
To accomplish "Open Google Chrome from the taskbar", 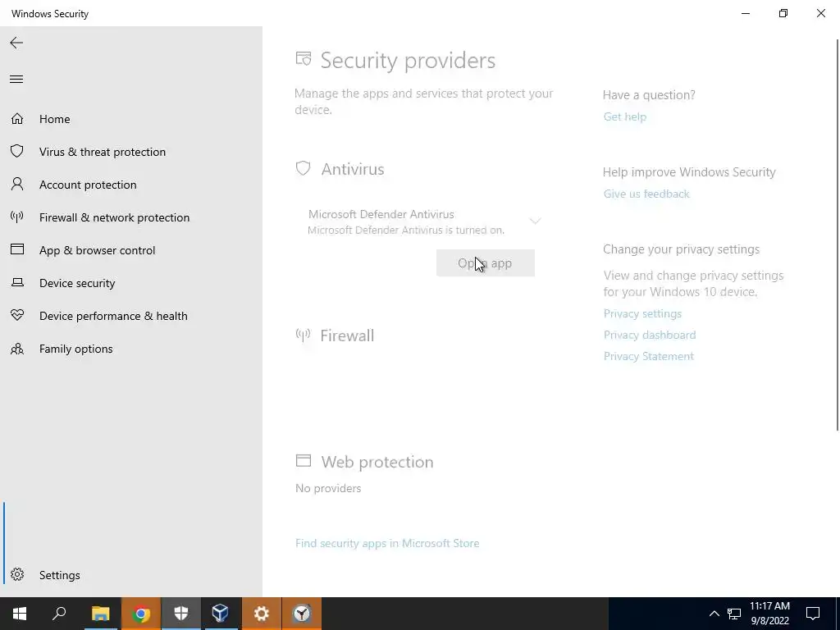I will pyautogui.click(x=141, y=614).
